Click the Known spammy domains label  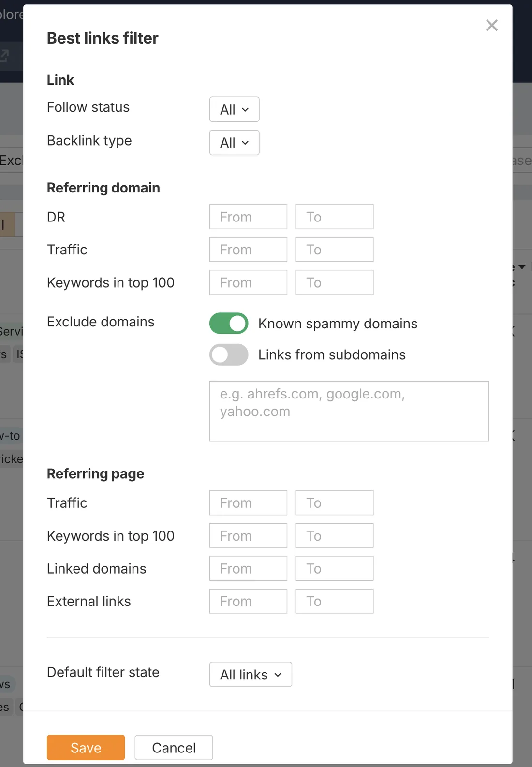(x=338, y=324)
